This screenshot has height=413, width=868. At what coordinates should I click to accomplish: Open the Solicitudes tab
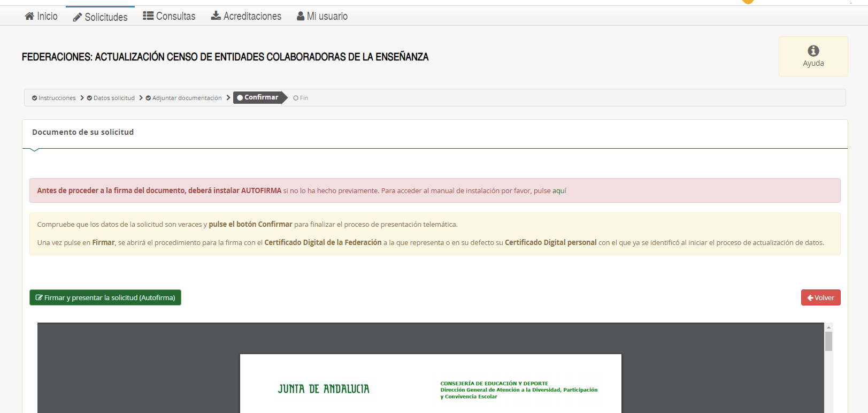point(101,17)
